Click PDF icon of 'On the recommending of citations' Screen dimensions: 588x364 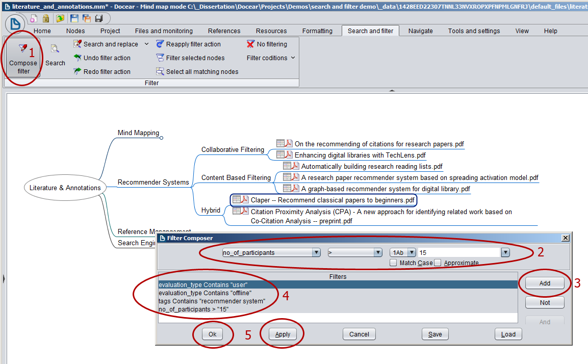click(289, 143)
